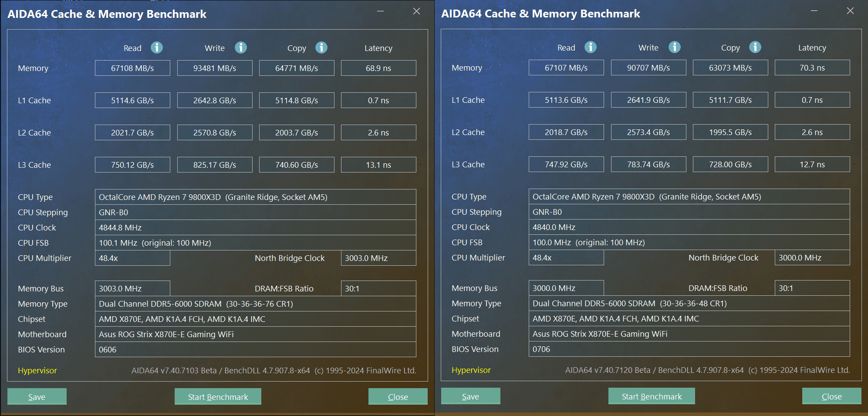The image size is (868, 416).
Task: Select the 30-36-36-76 Memory Type field
Action: pos(255,304)
